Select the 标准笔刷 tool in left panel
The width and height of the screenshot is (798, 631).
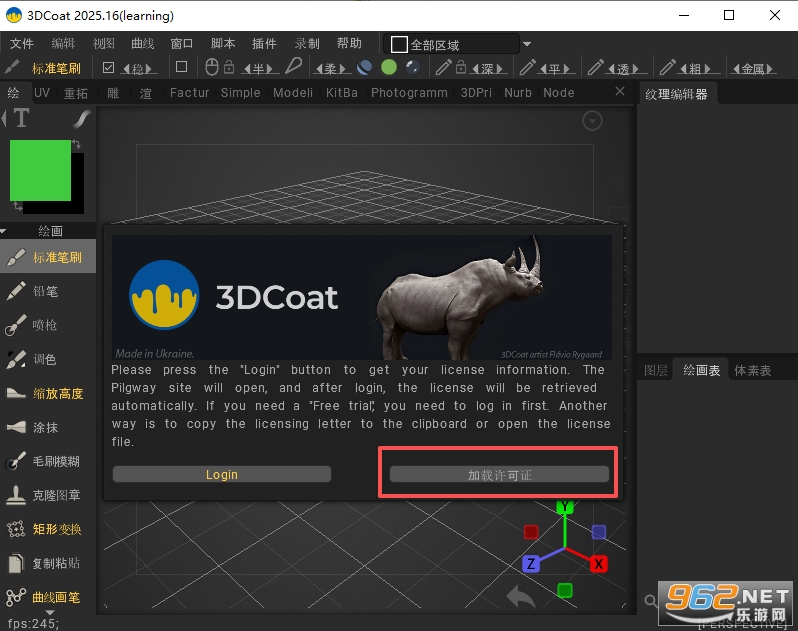point(47,257)
